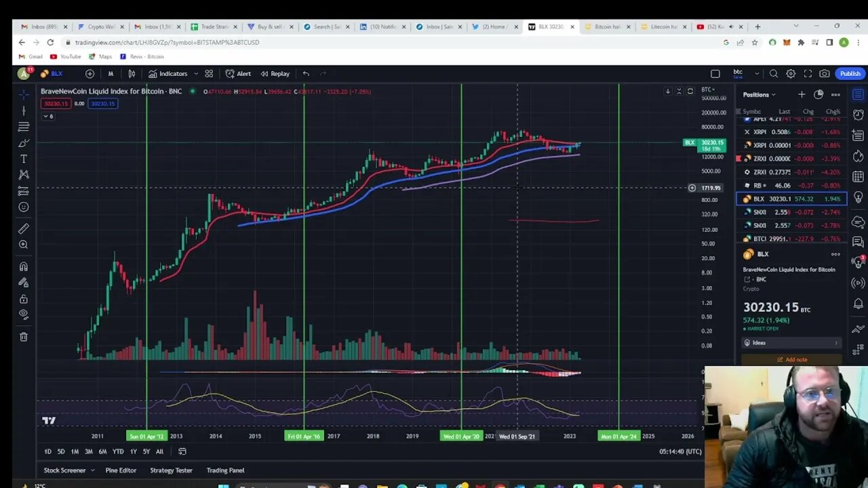Open the monthly time interval selector
Screen dimensions: 868x488
111,74
